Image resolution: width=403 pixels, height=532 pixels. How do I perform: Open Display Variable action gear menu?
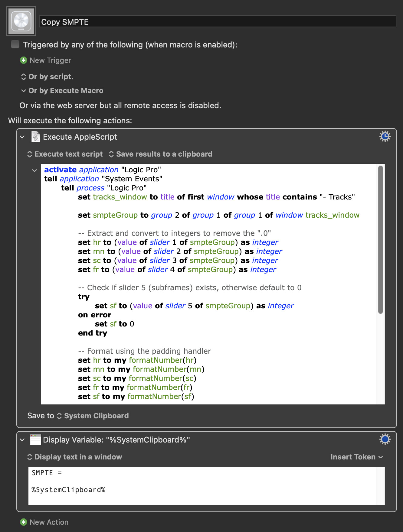(x=385, y=439)
